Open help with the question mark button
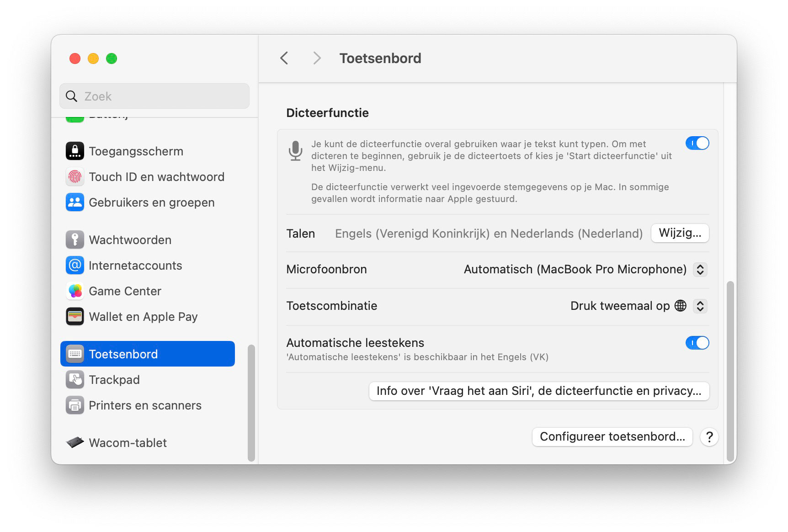 pyautogui.click(x=709, y=437)
